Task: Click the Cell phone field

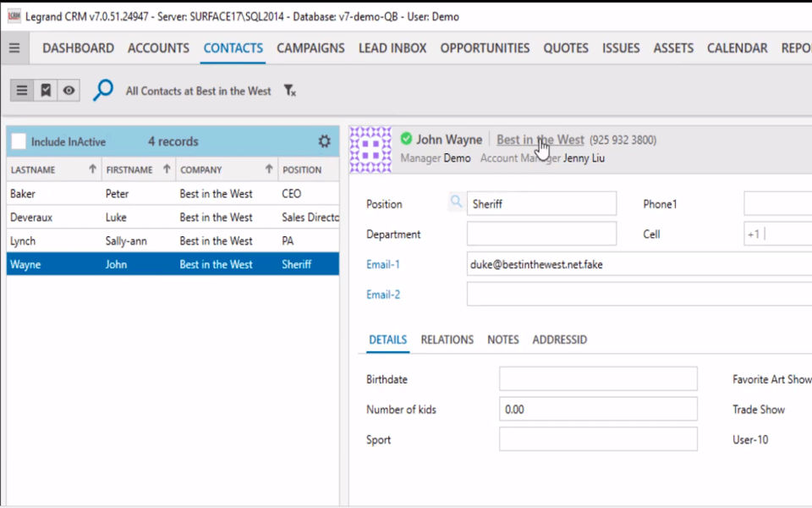Action: point(778,234)
